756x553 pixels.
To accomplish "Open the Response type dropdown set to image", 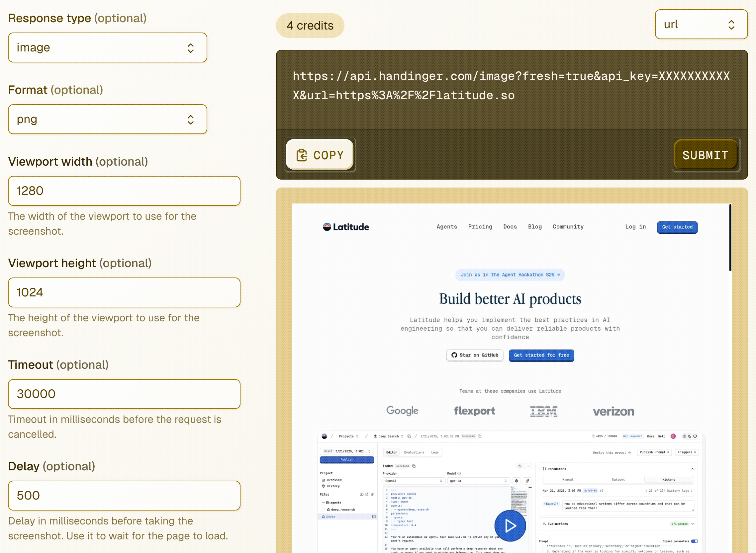I will pos(108,47).
